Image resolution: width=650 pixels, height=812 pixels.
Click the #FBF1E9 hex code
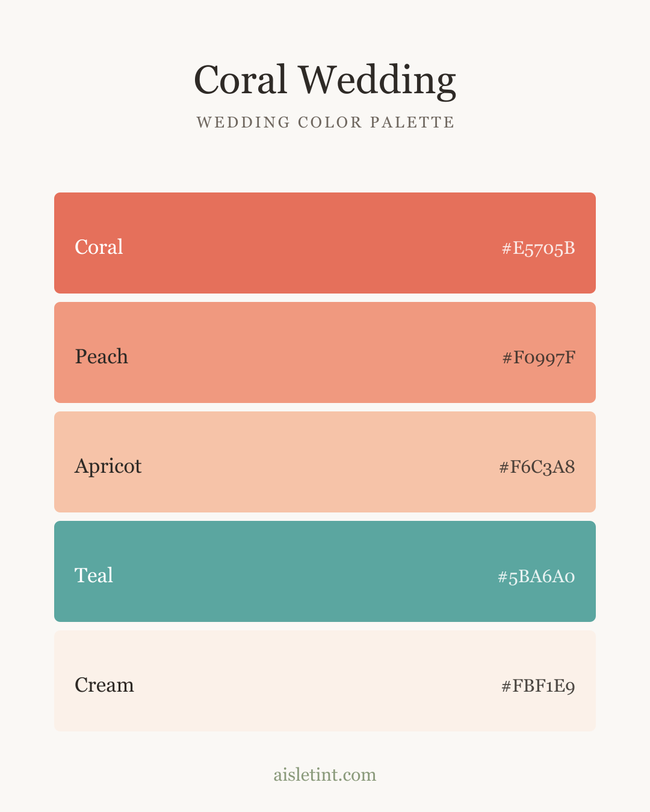(x=538, y=686)
